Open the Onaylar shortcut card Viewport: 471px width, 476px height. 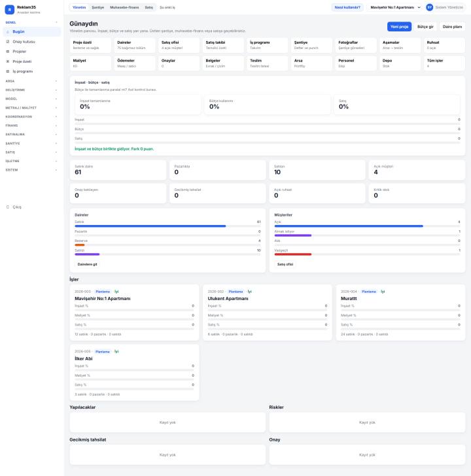tap(179, 63)
